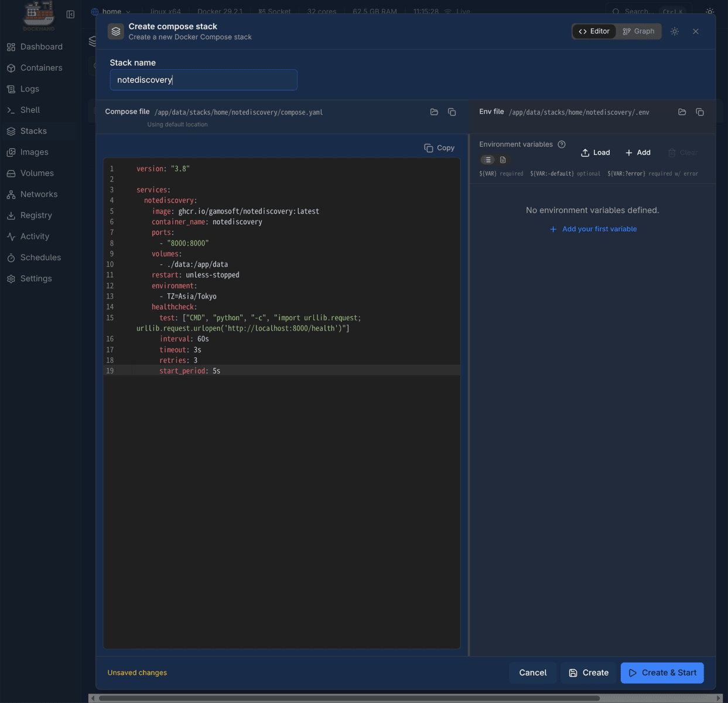Copy the env file path

coord(699,112)
